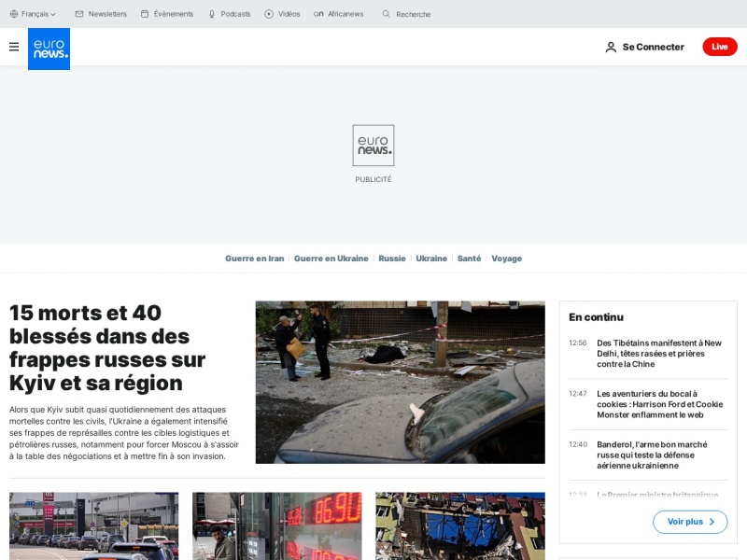Screen dimensions: 747x560
Task: Click the PUBLICITÉ label
Action: [x=373, y=179]
